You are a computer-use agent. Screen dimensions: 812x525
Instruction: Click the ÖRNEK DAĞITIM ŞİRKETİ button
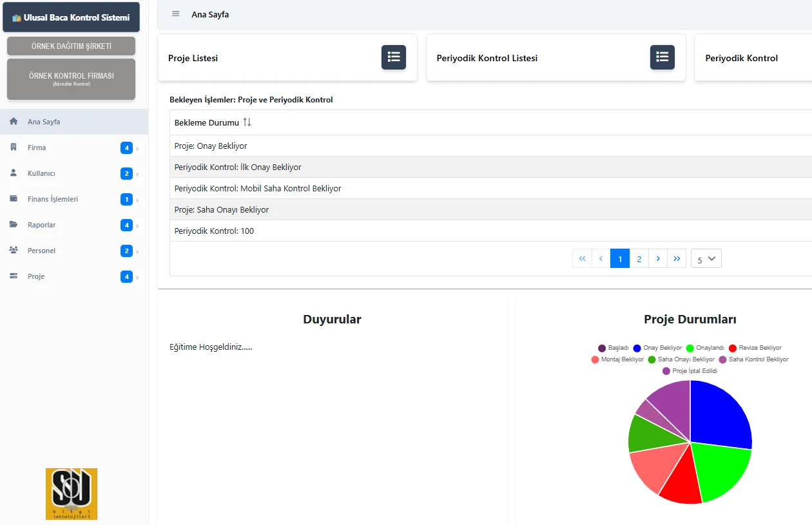coord(71,46)
